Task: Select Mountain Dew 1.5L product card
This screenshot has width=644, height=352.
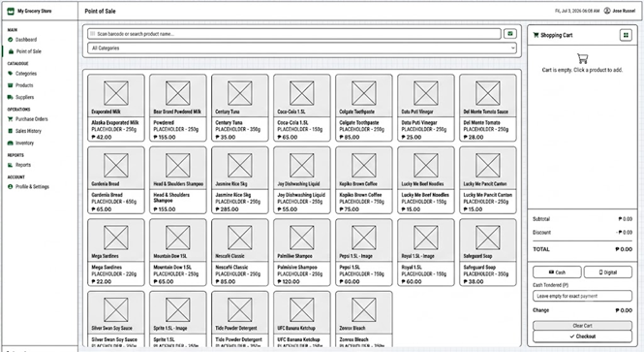Action: pyautogui.click(x=178, y=252)
